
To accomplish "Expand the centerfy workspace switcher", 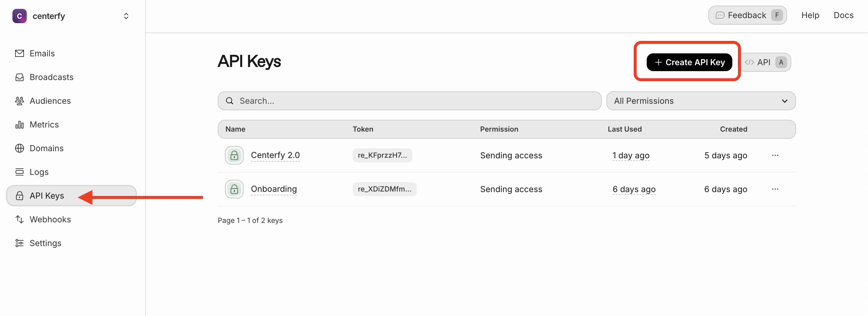I will point(126,16).
